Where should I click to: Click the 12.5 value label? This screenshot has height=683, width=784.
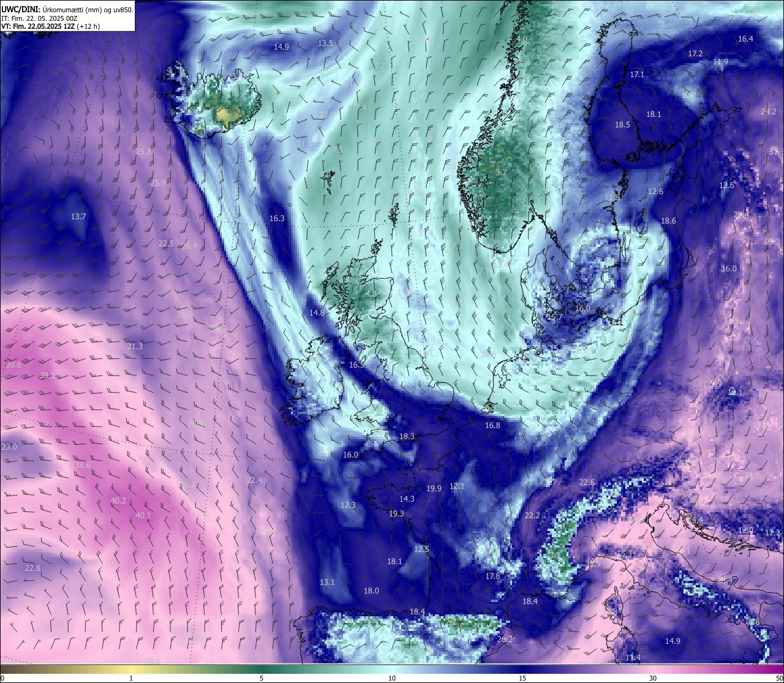421,549
